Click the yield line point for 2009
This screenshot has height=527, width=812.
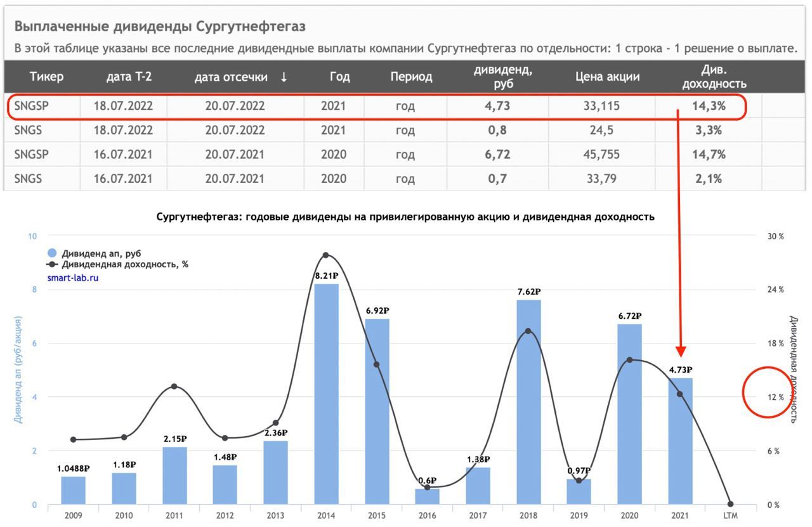(73, 439)
